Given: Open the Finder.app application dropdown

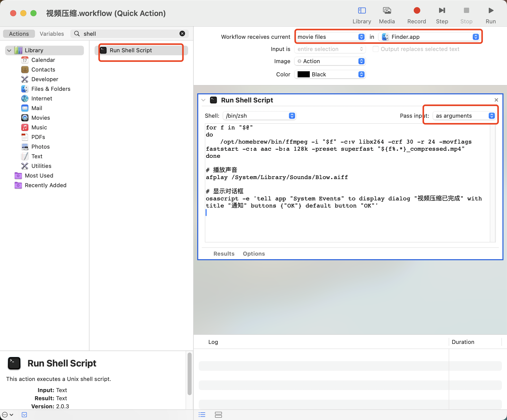Looking at the screenshot, I should coord(429,37).
